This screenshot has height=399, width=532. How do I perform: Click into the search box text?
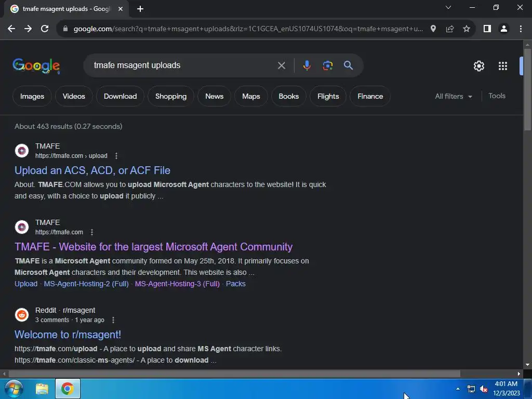[137, 65]
